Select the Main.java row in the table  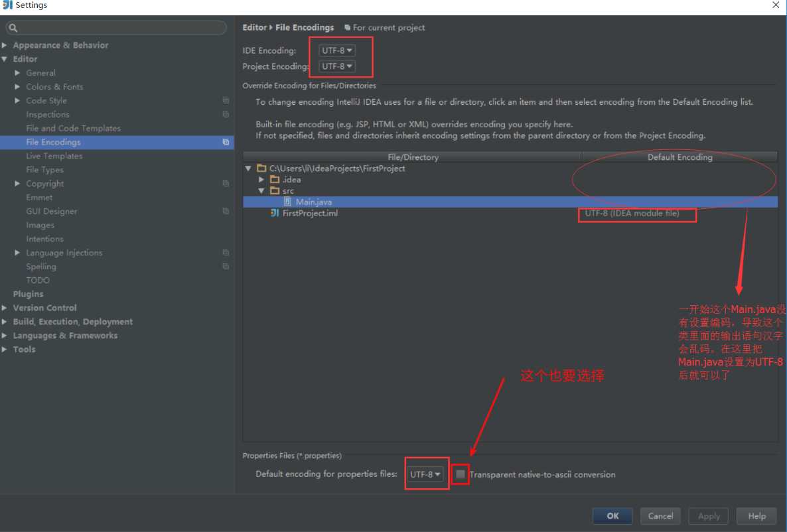coord(510,202)
